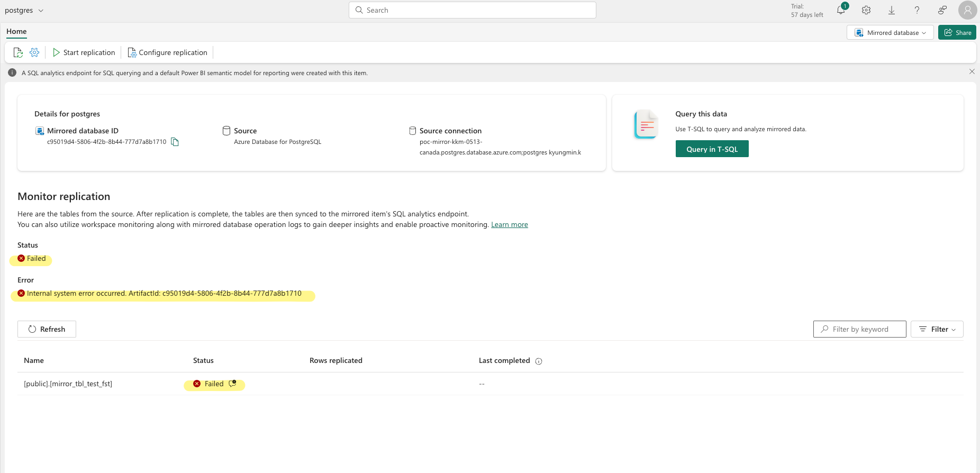
Task: Click the info icon in the notification banner
Action: [x=12, y=72]
